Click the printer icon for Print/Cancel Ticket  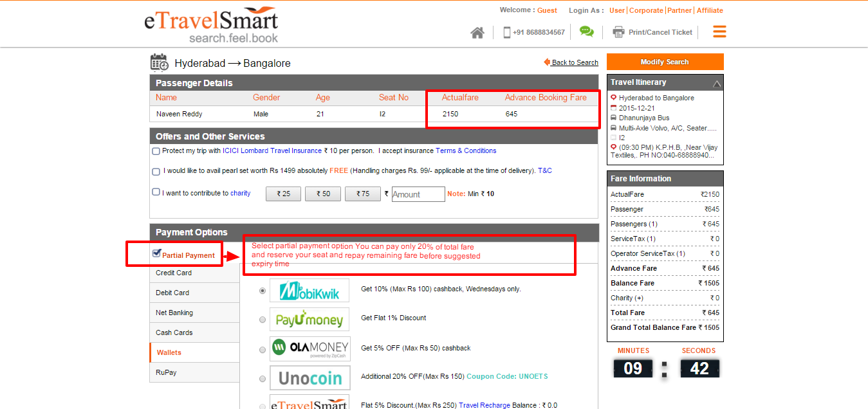point(618,32)
